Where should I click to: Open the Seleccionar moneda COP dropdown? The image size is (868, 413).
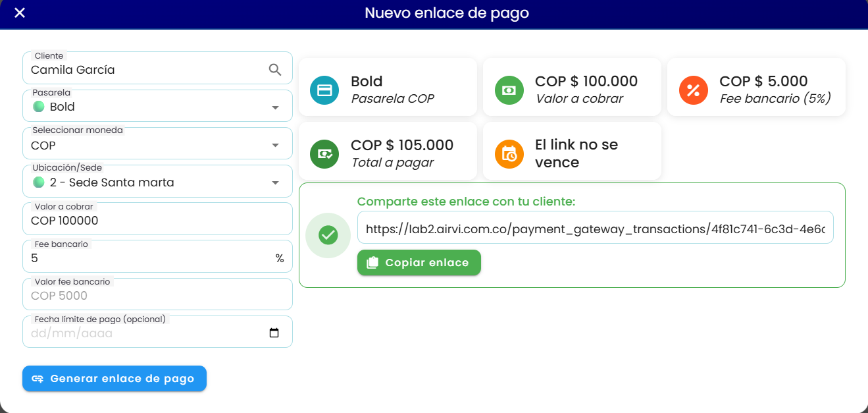pyautogui.click(x=157, y=144)
